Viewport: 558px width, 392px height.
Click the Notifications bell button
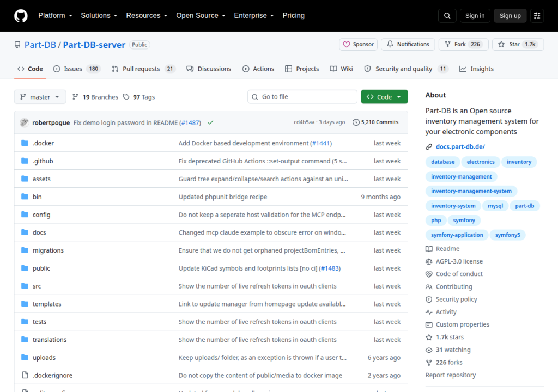pyautogui.click(x=408, y=45)
